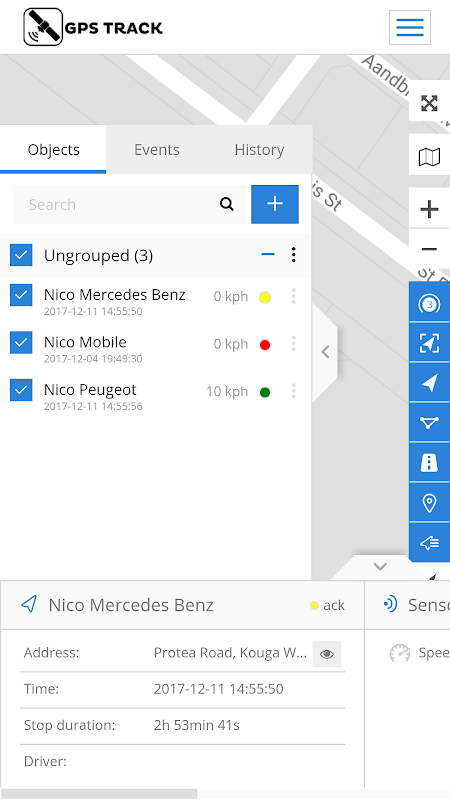This screenshot has width=450, height=800.
Task: Select Nico Peugeot object name
Action: click(90, 389)
